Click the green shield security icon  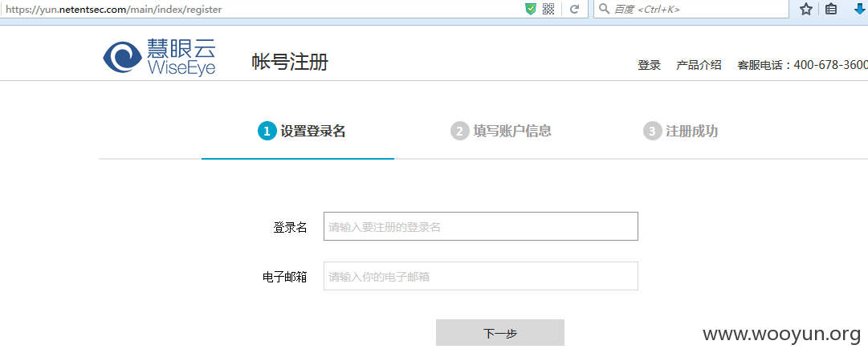(530, 9)
